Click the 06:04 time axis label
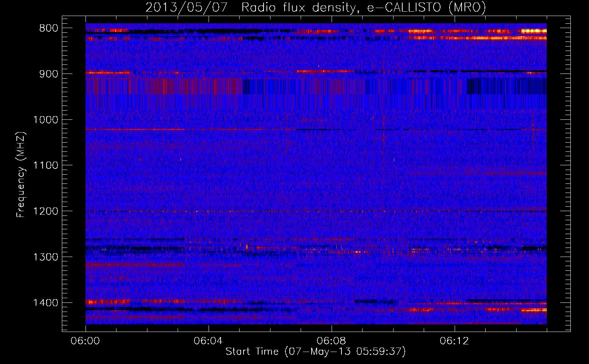 (x=209, y=341)
